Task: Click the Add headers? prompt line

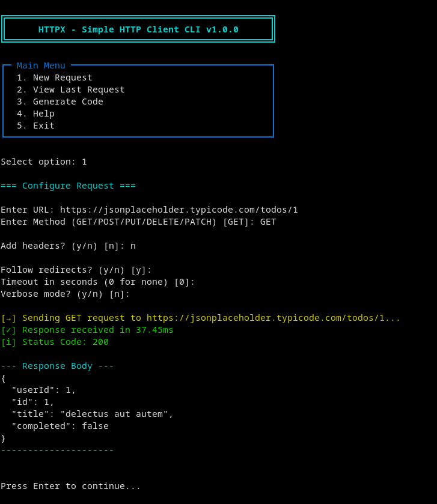Action: tap(68, 246)
